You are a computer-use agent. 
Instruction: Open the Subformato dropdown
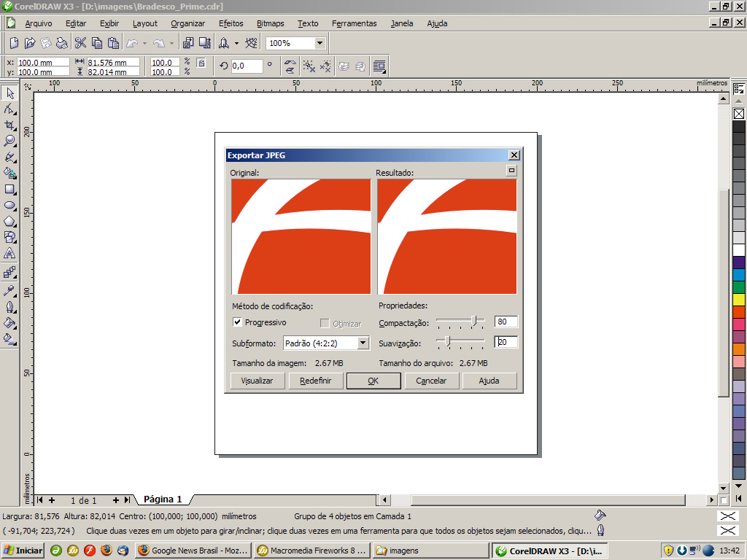tap(363, 343)
